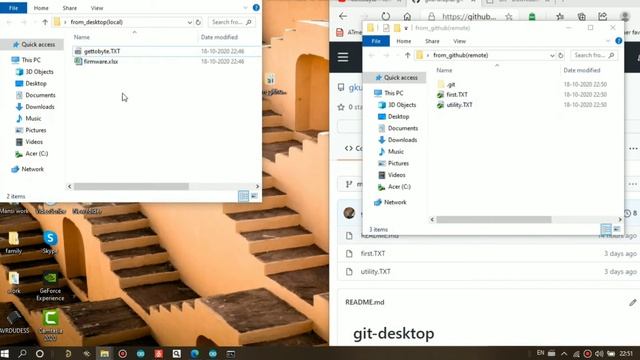Click browser home button

[x=407, y=16]
